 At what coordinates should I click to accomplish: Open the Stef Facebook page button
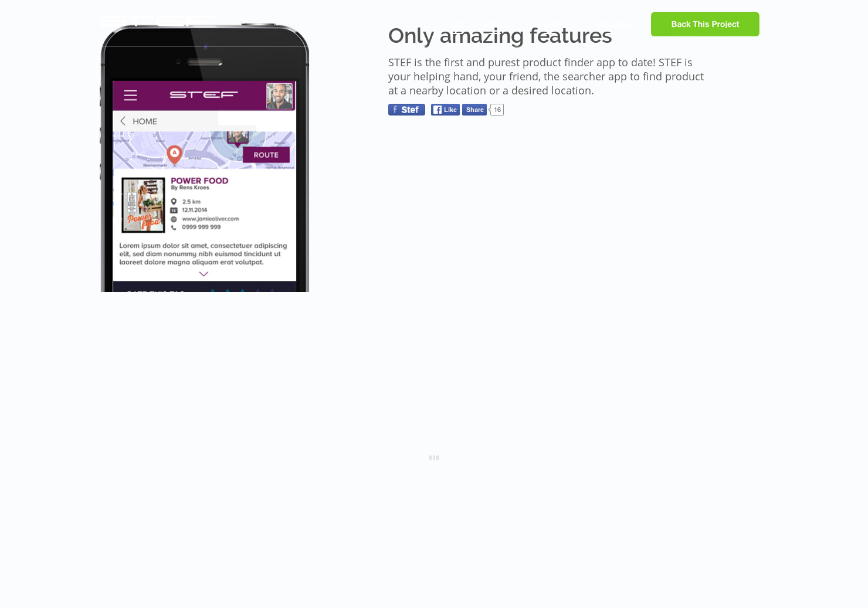[x=406, y=110]
